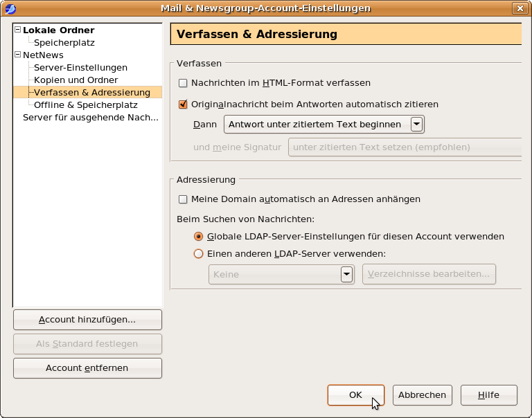Choose Einen anderen LDAP-Server verwenden option

[x=199, y=253]
